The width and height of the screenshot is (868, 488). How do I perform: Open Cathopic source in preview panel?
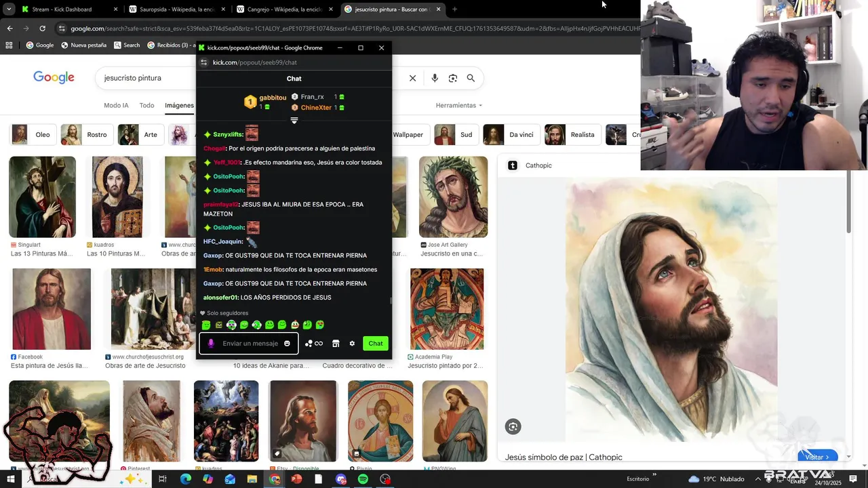point(530,165)
